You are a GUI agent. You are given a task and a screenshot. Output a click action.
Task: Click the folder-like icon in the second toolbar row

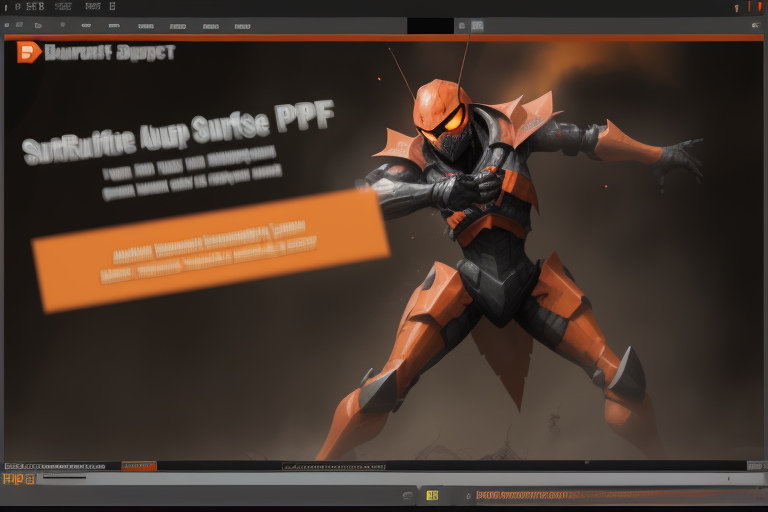(38, 26)
